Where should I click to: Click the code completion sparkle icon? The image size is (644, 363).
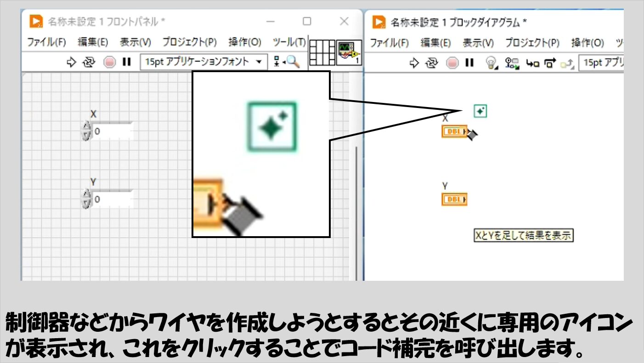pos(480,111)
